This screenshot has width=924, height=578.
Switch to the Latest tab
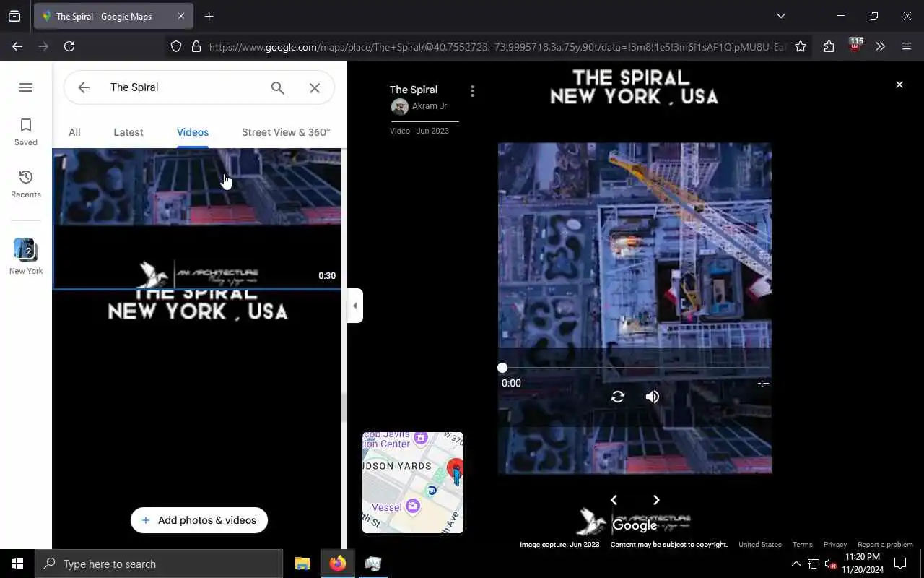click(x=128, y=132)
